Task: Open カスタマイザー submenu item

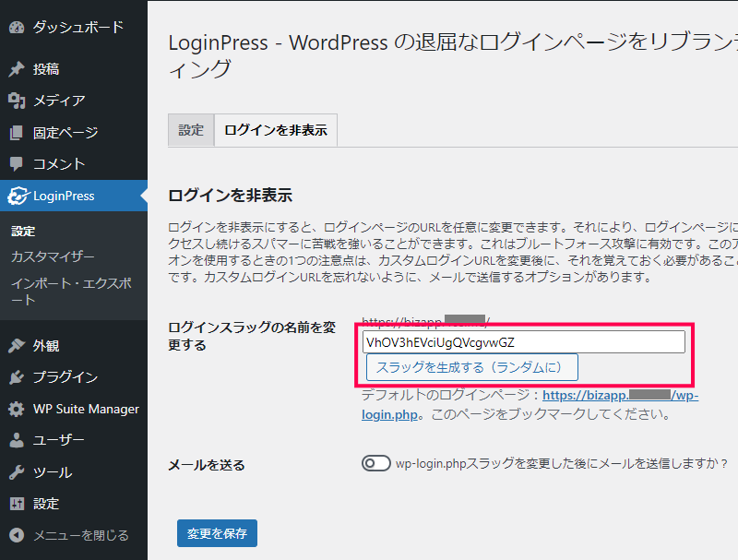Action: coord(53,256)
